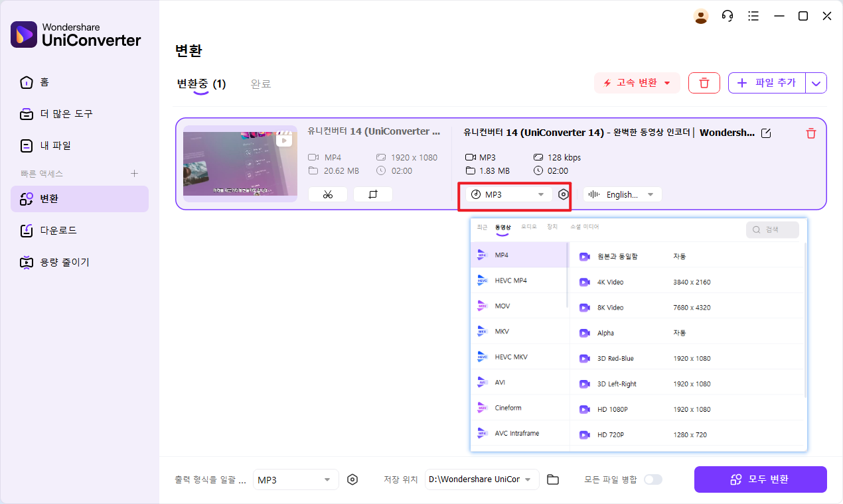Open bottom MP3 batch format dropdown
Image resolution: width=843 pixels, height=504 pixels.
[x=296, y=479]
